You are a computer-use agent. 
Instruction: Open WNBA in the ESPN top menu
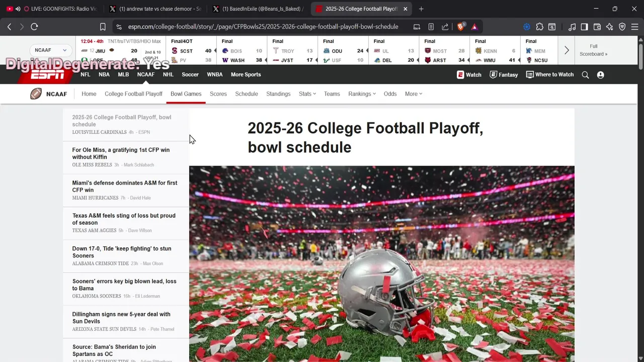pos(215,74)
